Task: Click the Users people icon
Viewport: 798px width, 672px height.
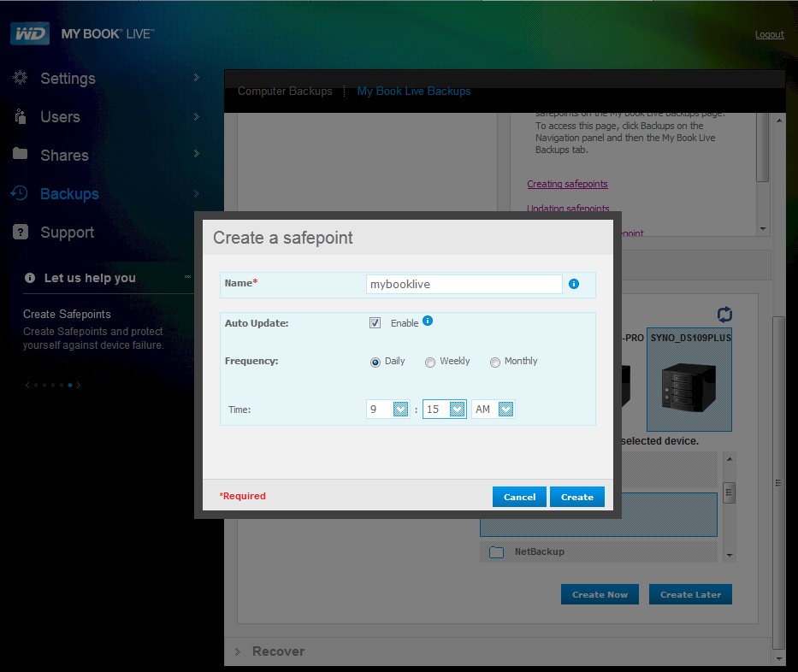Action: [x=20, y=116]
